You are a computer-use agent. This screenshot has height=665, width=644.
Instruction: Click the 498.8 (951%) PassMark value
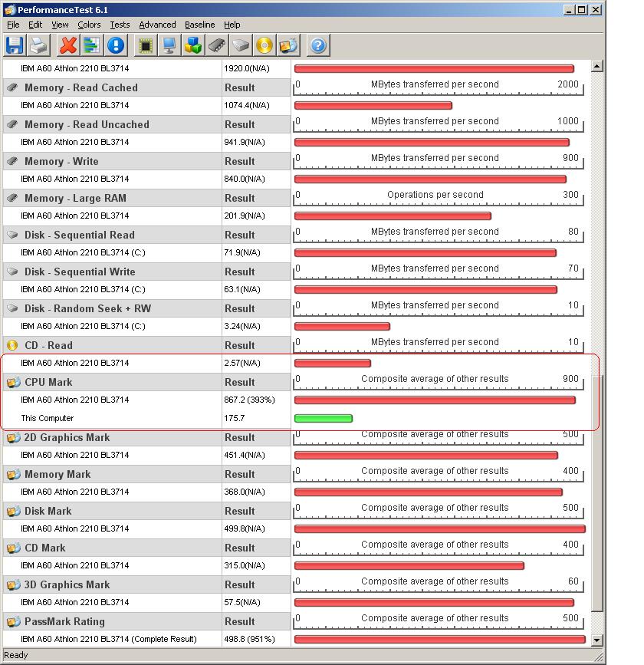coord(249,639)
